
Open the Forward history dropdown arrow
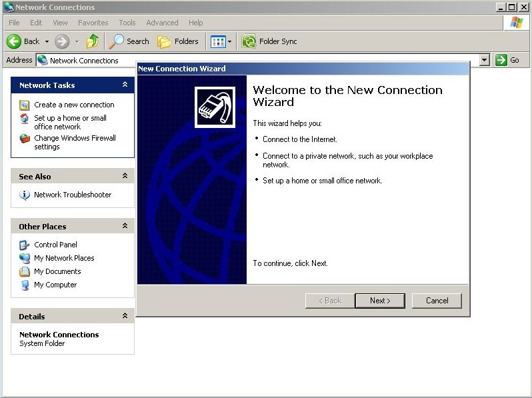point(77,42)
